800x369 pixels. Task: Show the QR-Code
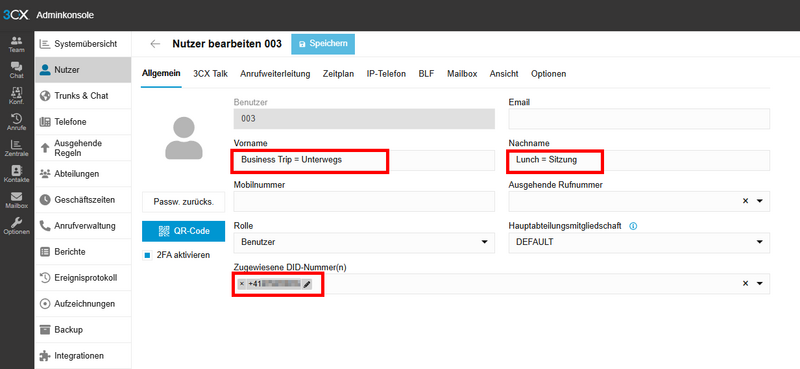click(x=183, y=231)
